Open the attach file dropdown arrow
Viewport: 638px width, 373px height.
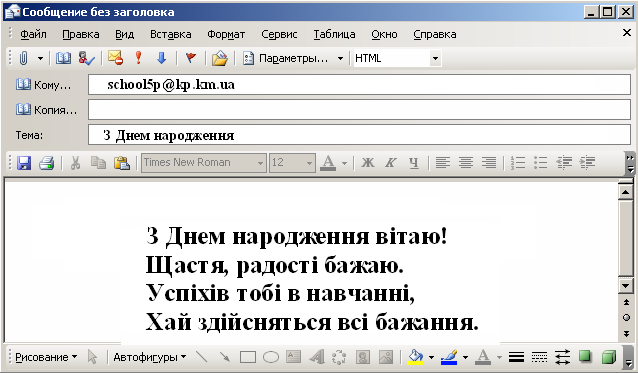pyautogui.click(x=40, y=59)
